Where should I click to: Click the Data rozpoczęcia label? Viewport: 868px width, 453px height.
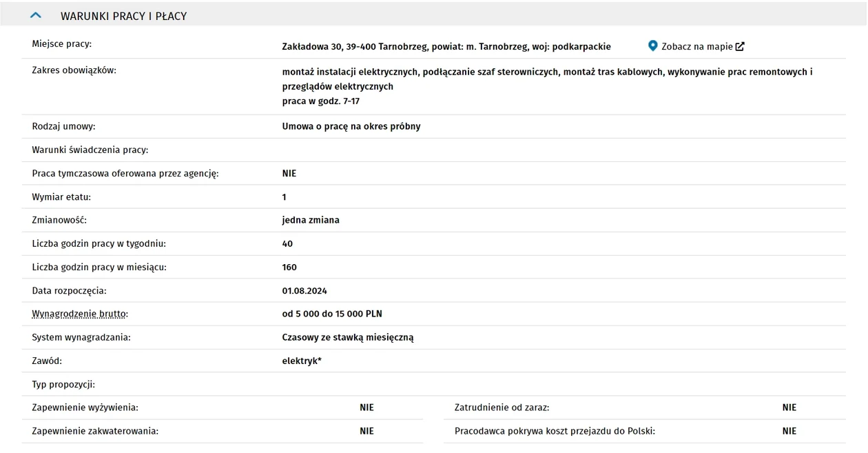click(69, 291)
